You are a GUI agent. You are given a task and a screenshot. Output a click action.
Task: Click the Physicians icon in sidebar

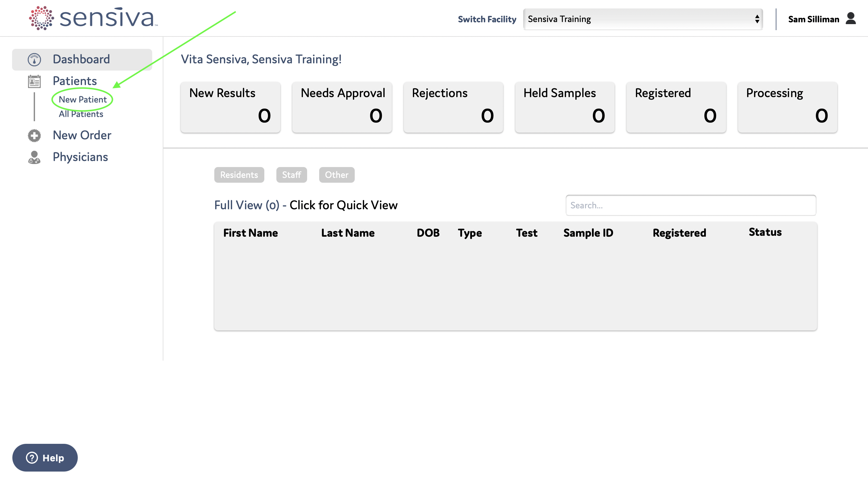[x=34, y=157]
